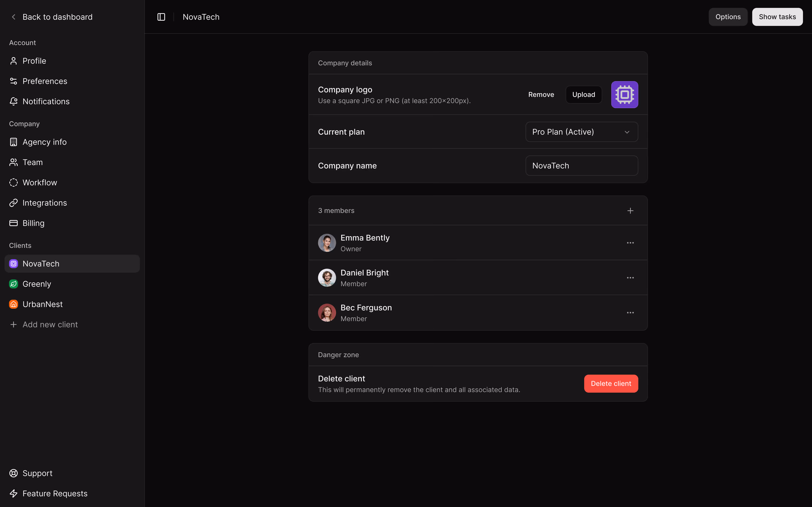
Task: Toggle the sidebar panel icon
Action: pyautogui.click(x=161, y=17)
